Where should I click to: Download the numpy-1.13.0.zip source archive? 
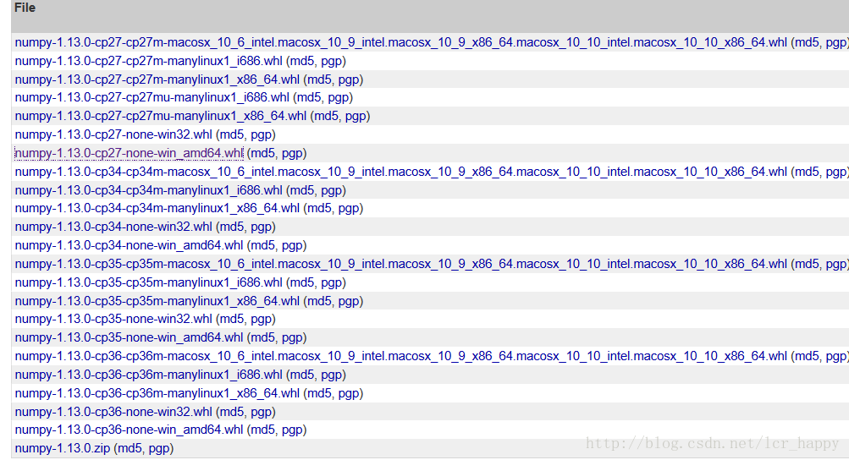[62, 448]
